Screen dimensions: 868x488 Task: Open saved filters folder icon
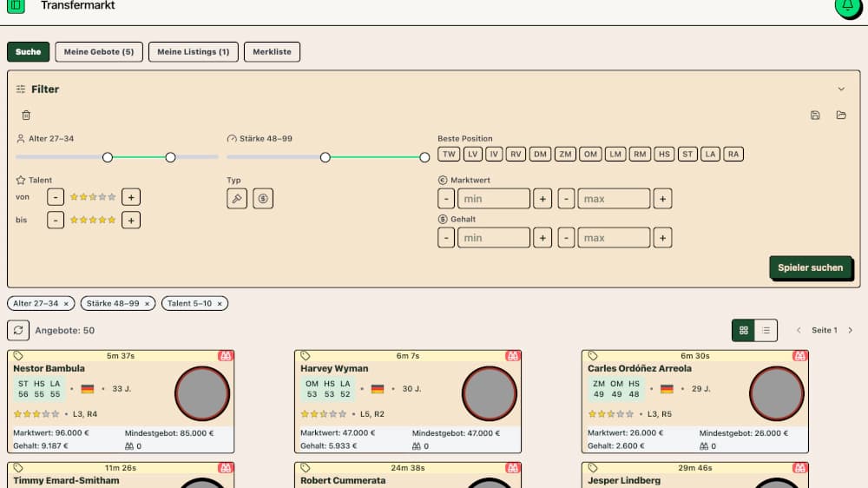coord(841,115)
